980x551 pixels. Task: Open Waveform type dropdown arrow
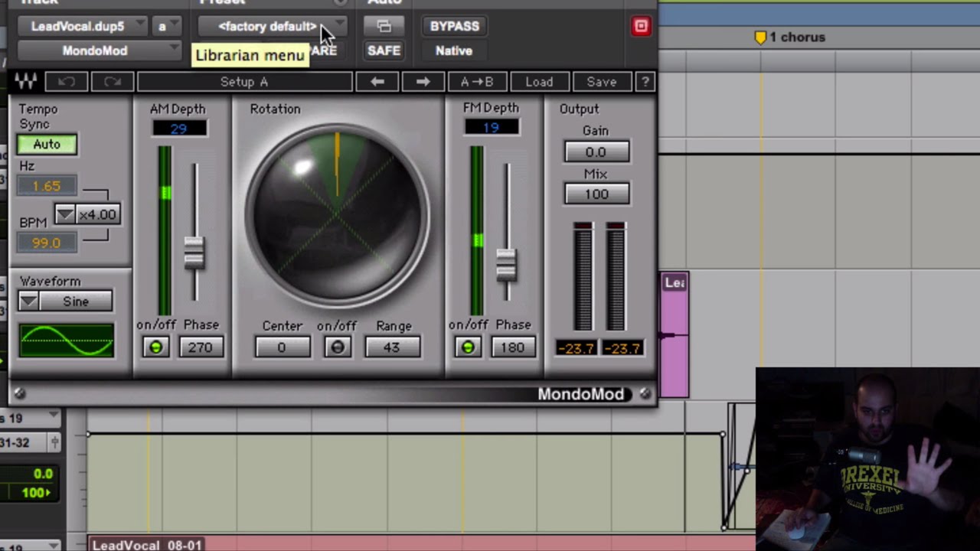click(x=28, y=302)
